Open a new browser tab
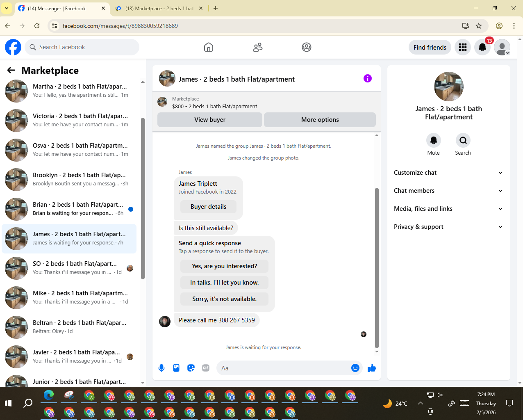This screenshot has width=523, height=420. pyautogui.click(x=216, y=8)
